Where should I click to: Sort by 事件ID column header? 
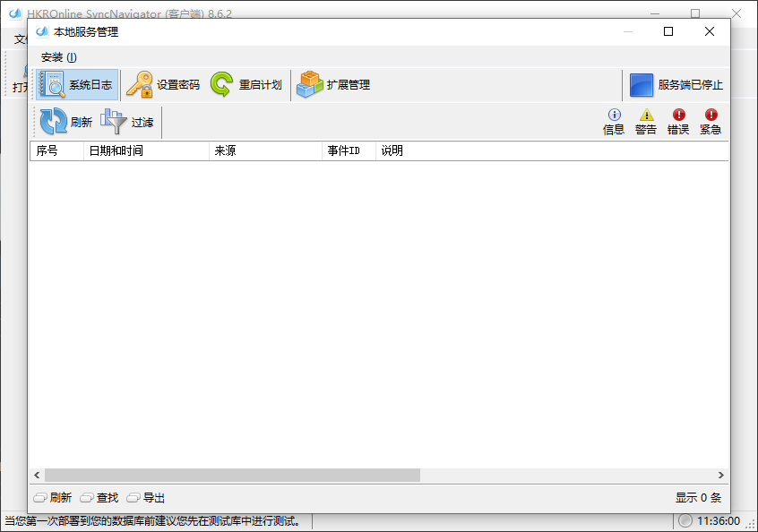tap(349, 150)
